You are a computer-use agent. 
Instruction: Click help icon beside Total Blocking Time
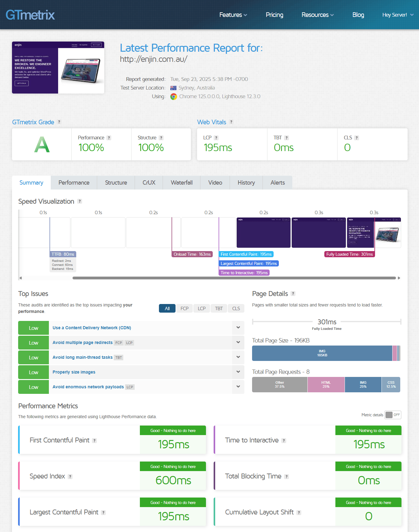click(287, 477)
